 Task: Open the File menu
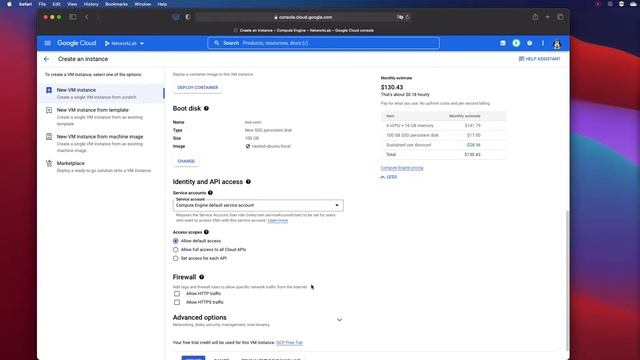42,4
